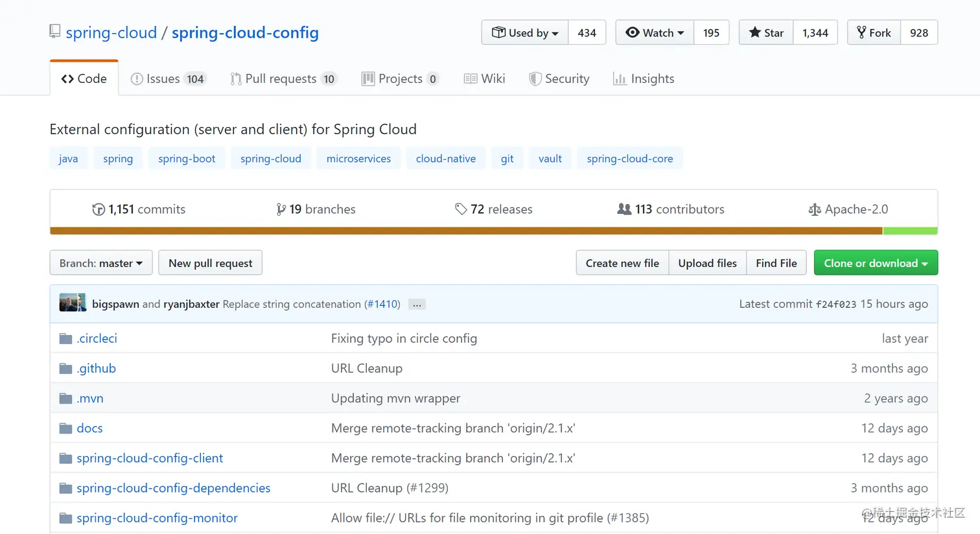Open the .mvn folder icon
This screenshot has width=980, height=534.
[x=65, y=398]
